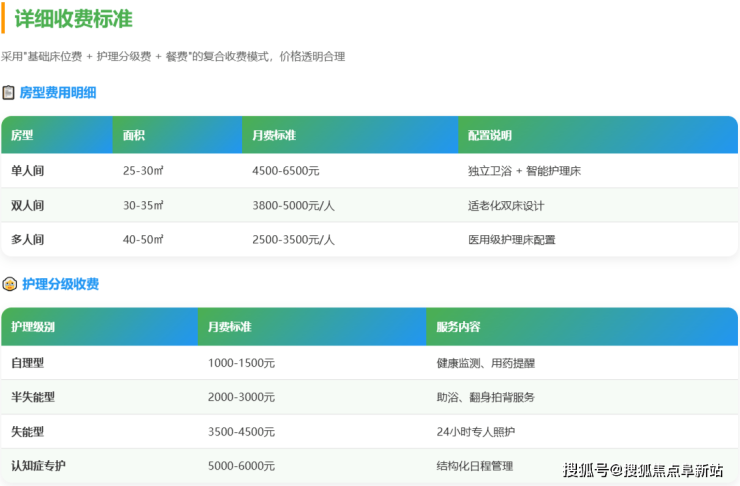Click the 配置说明 column header
The width and height of the screenshot is (740, 486).
[489, 135]
